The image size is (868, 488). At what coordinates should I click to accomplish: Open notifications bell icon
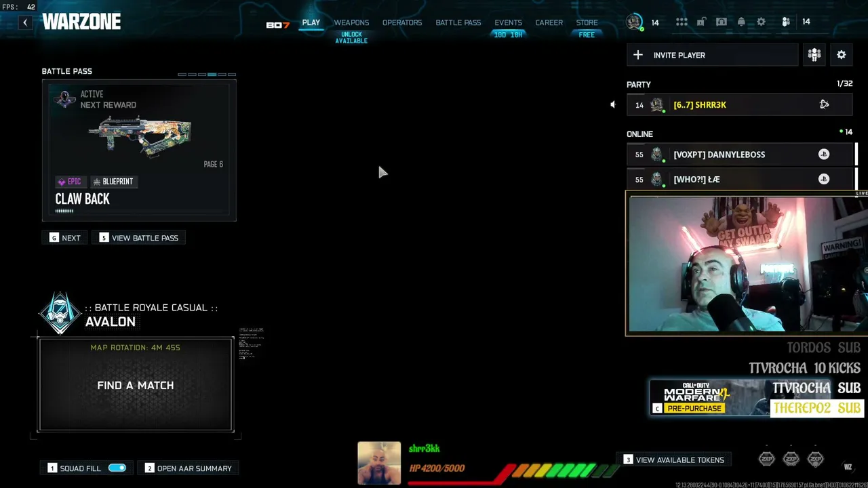point(741,22)
